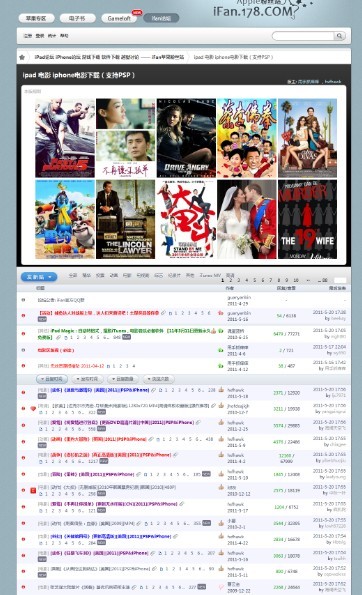362x595 pixels.
Task: Click the home icon in the breadcrumb bar
Action: pyautogui.click(x=22, y=57)
